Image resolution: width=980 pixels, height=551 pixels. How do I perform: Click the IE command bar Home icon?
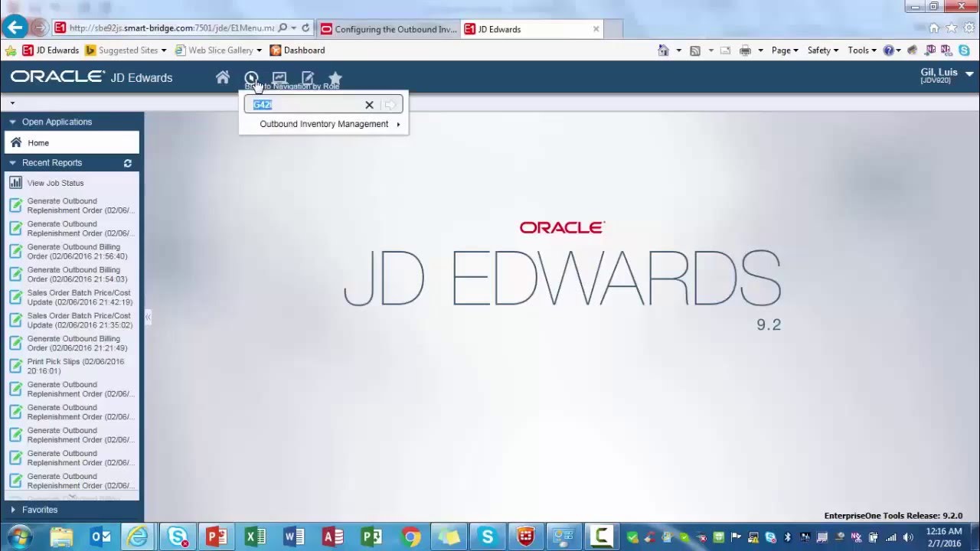click(663, 51)
